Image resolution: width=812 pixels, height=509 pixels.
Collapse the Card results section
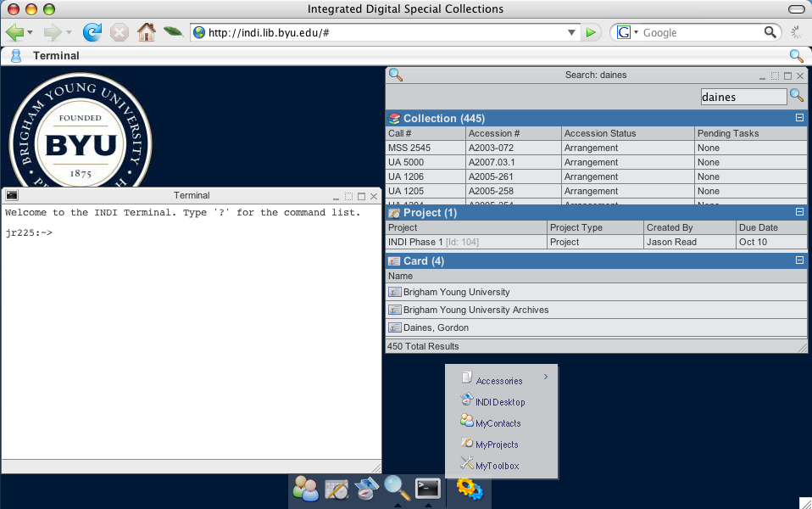point(799,260)
